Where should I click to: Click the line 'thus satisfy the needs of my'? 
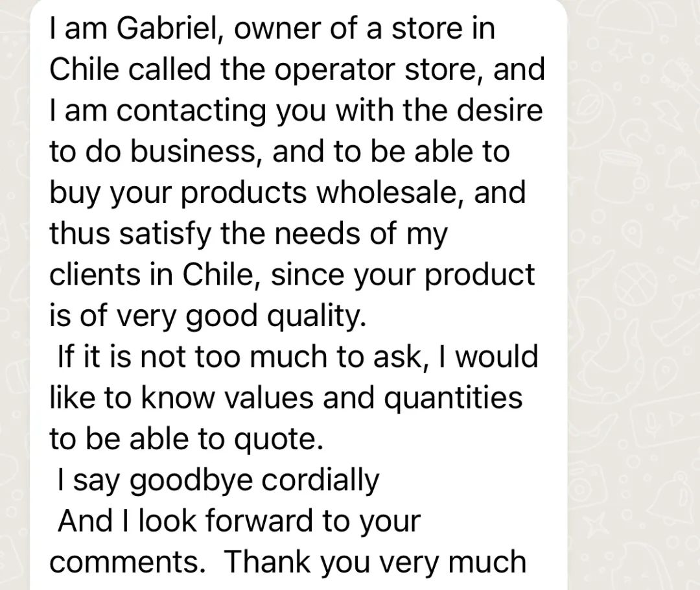(x=248, y=235)
